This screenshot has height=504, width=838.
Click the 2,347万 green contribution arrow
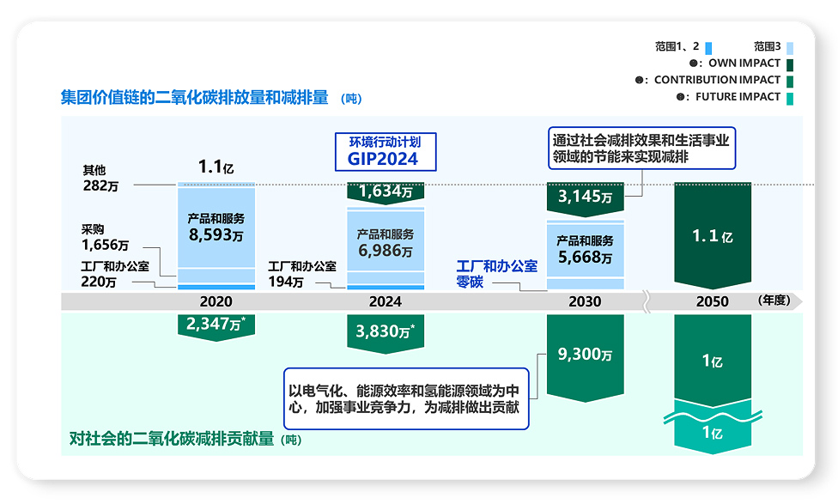(x=216, y=325)
